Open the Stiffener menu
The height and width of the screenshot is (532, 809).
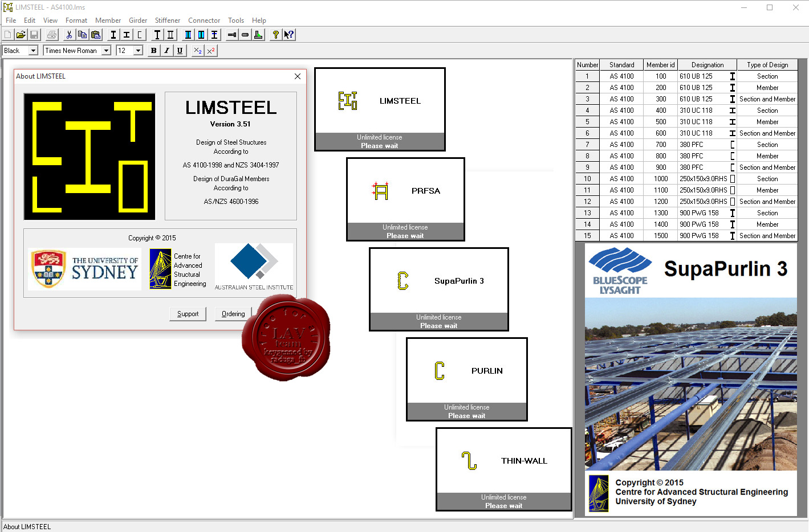(x=168, y=21)
